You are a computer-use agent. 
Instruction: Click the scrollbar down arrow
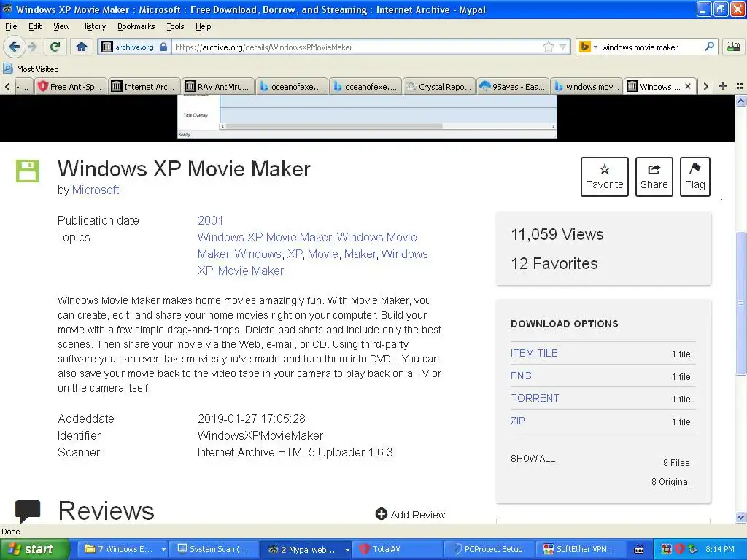click(740, 517)
